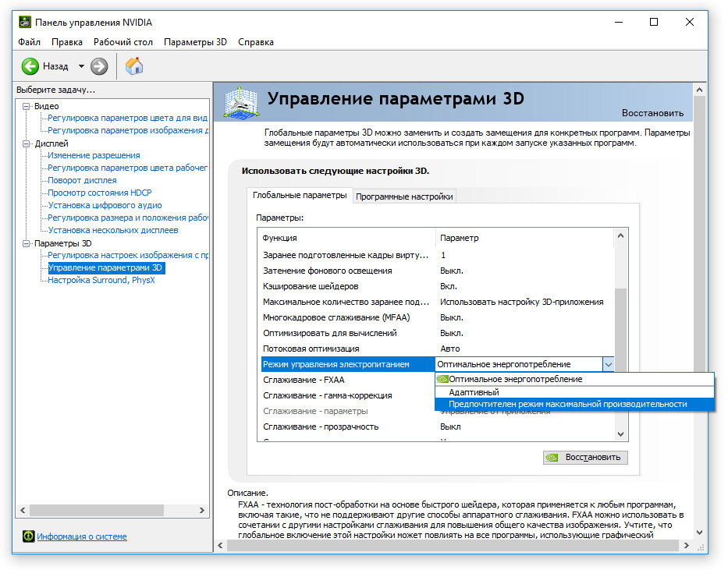The height and width of the screenshot is (577, 728).
Task: Collapse the Видео tree node
Action: [x=27, y=106]
